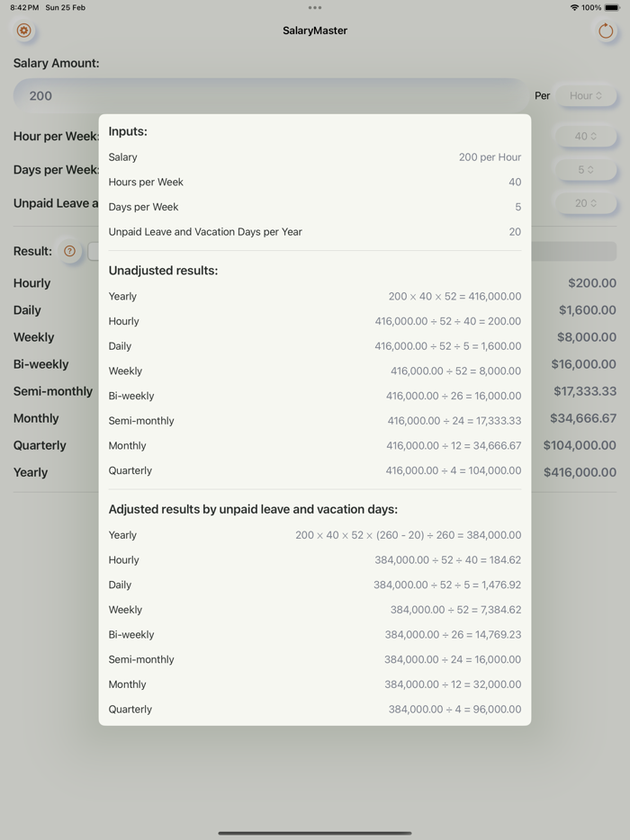Open the 5 days per week picker
This screenshot has height=840, width=630.
pos(586,169)
